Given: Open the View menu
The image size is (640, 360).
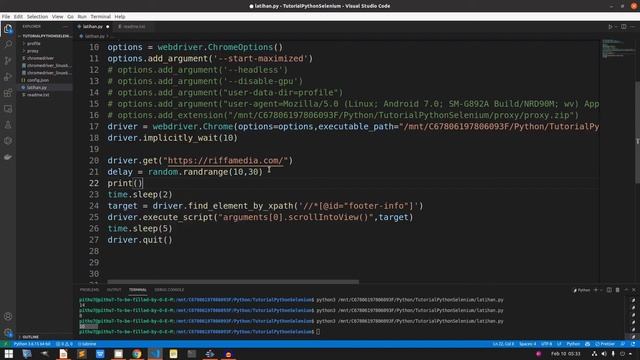Looking at the screenshot, I should point(58,17).
